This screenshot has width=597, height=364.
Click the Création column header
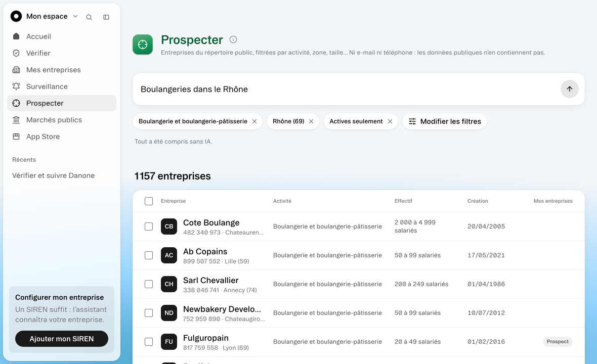point(478,201)
